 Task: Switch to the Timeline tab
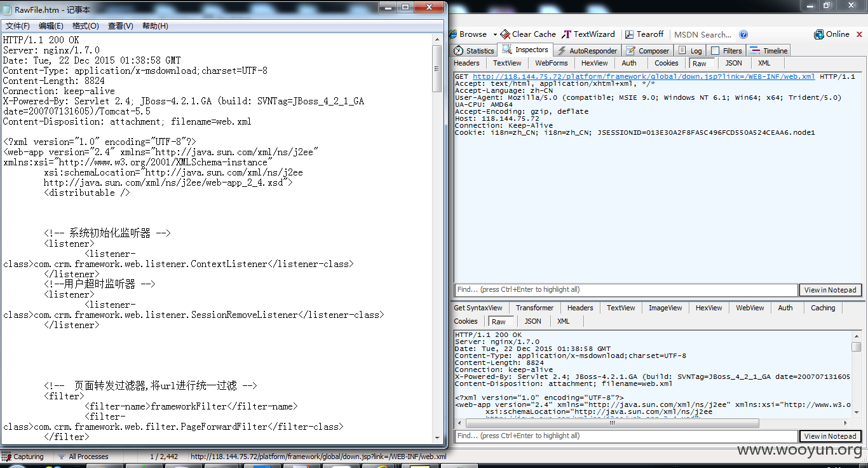click(x=770, y=51)
